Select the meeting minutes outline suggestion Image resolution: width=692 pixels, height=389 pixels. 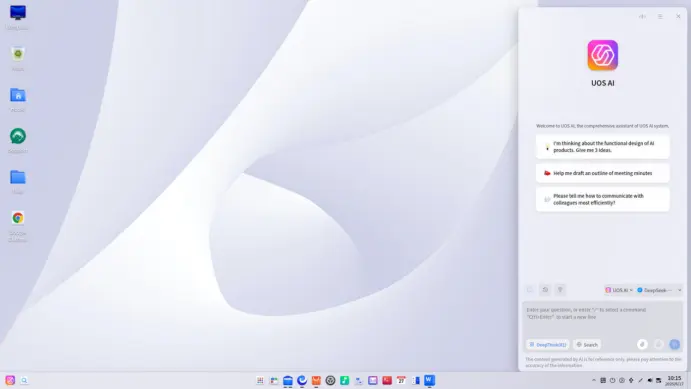click(x=602, y=173)
